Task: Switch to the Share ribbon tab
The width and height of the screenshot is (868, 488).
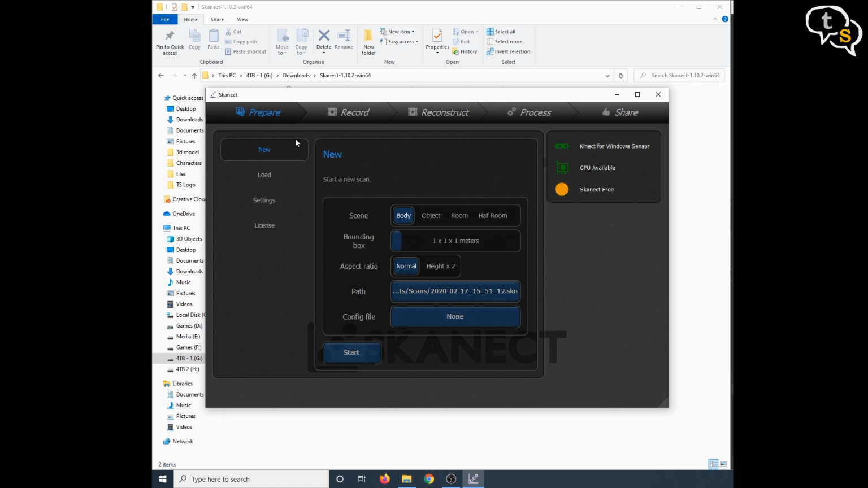Action: [217, 19]
